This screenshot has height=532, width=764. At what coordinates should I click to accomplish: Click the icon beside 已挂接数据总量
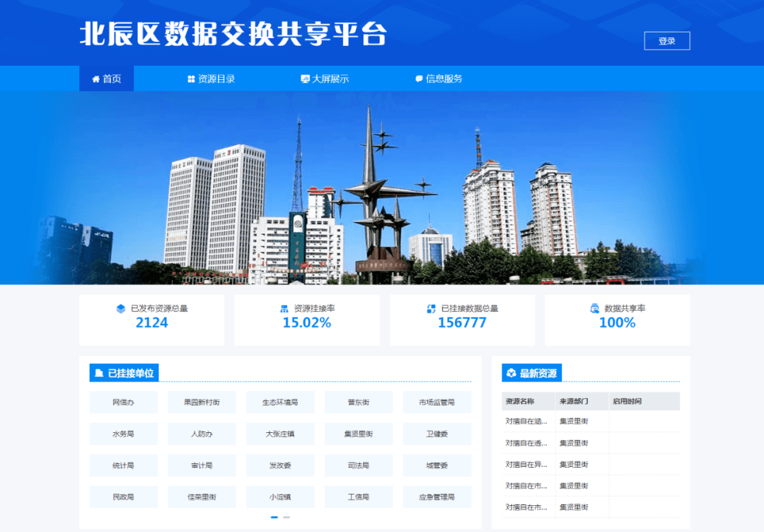[432, 308]
